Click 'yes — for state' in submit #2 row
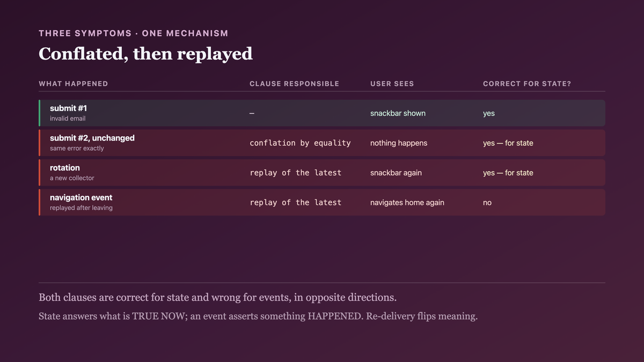Image resolution: width=644 pixels, height=362 pixels. [x=508, y=143]
